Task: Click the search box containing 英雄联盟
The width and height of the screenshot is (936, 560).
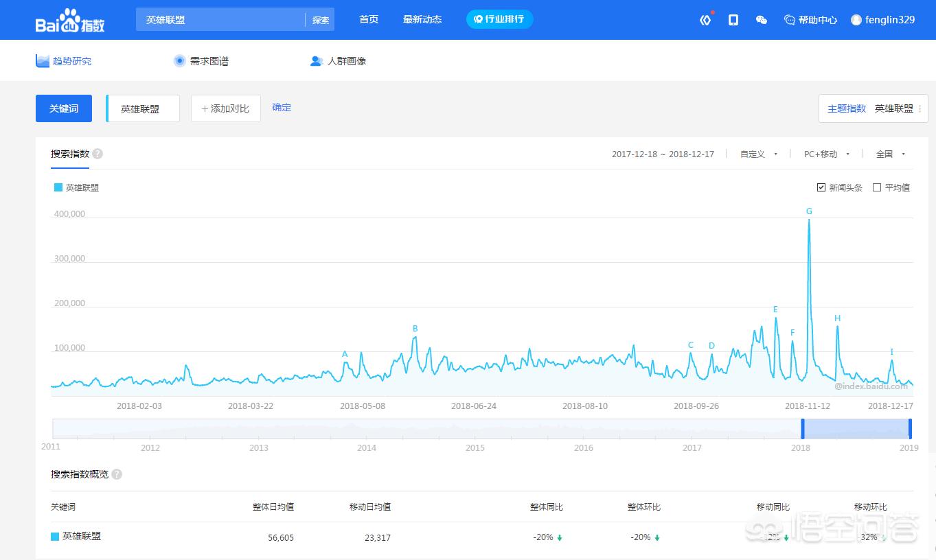Action: (220, 20)
